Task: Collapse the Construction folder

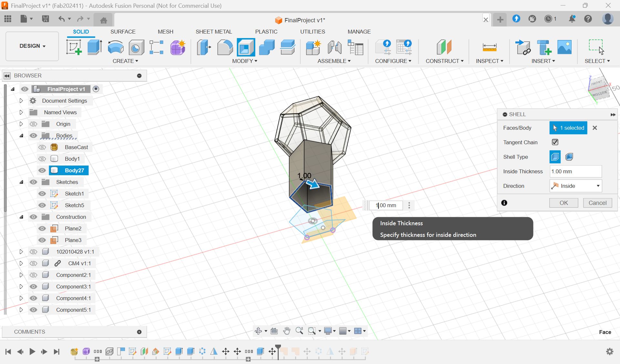Action: [21, 217]
